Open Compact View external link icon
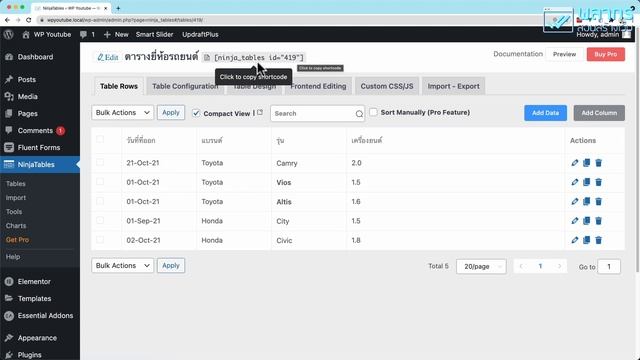640x360 pixels. pyautogui.click(x=260, y=112)
